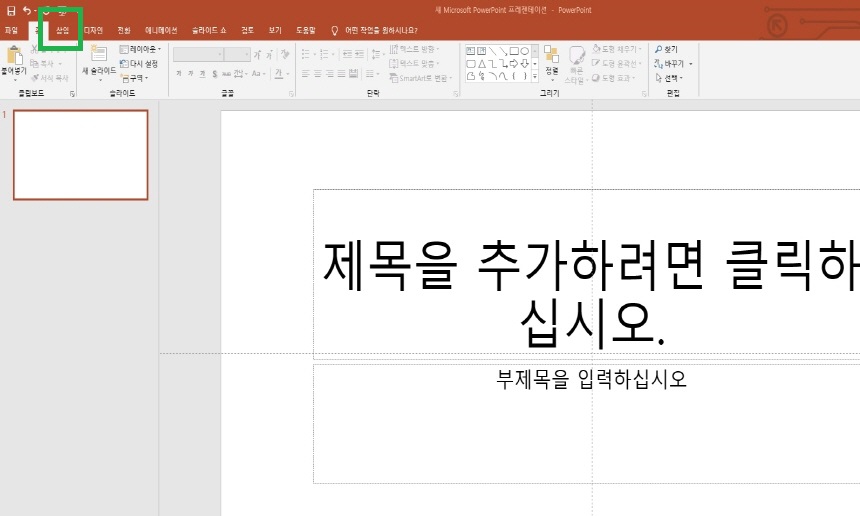Click the title placeholder 제목을 추가하려면
The height and width of the screenshot is (516, 860).
[x=587, y=274]
